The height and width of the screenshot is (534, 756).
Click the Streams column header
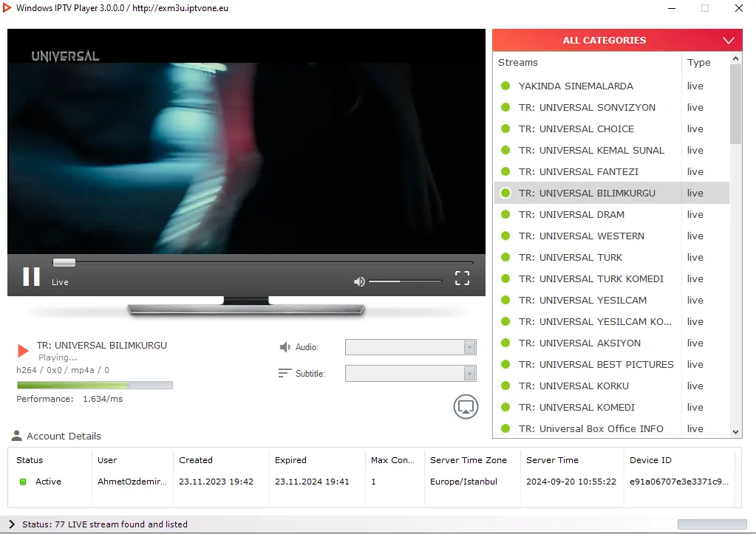tap(588, 63)
